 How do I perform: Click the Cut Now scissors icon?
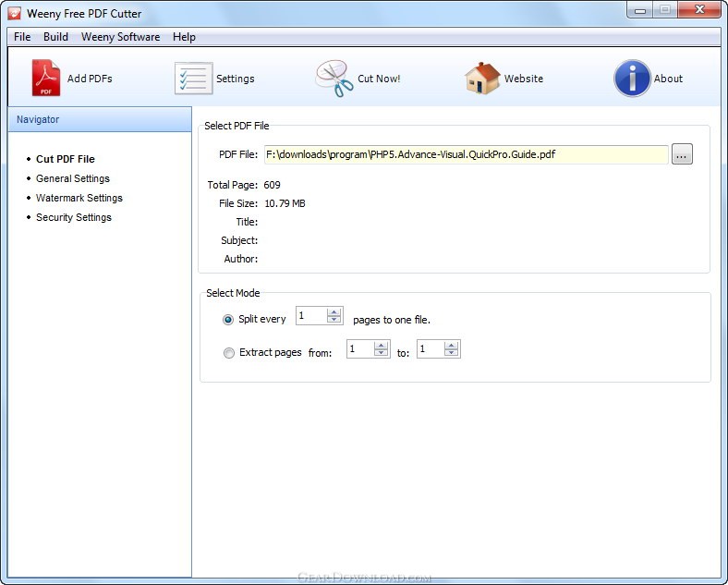coord(334,79)
